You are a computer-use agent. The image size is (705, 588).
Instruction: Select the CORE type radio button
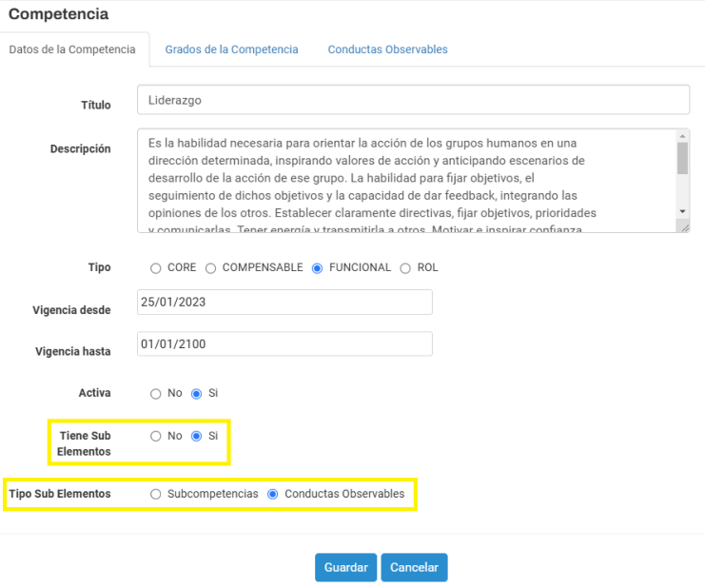coord(156,268)
